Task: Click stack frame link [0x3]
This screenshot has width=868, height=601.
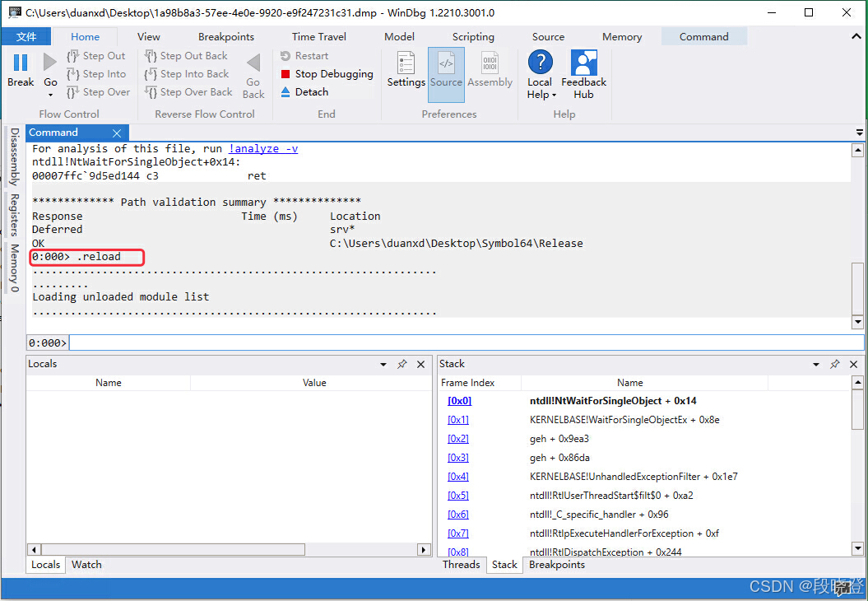Action: coord(457,458)
